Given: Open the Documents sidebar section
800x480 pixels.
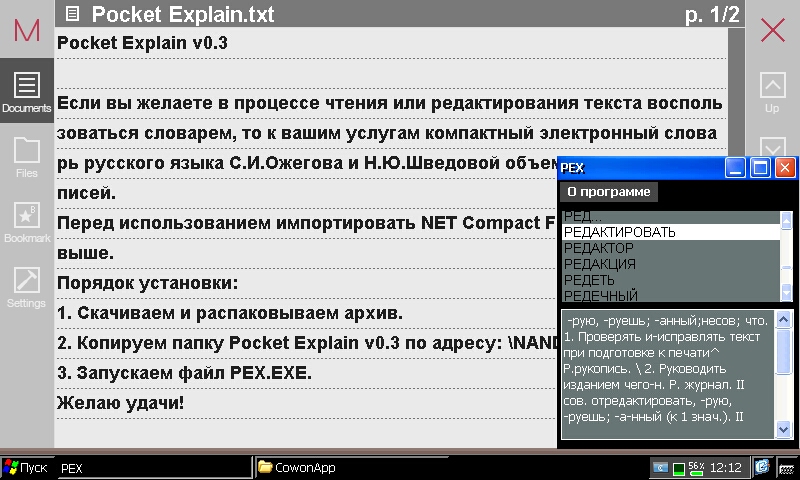Looking at the screenshot, I should (27, 91).
